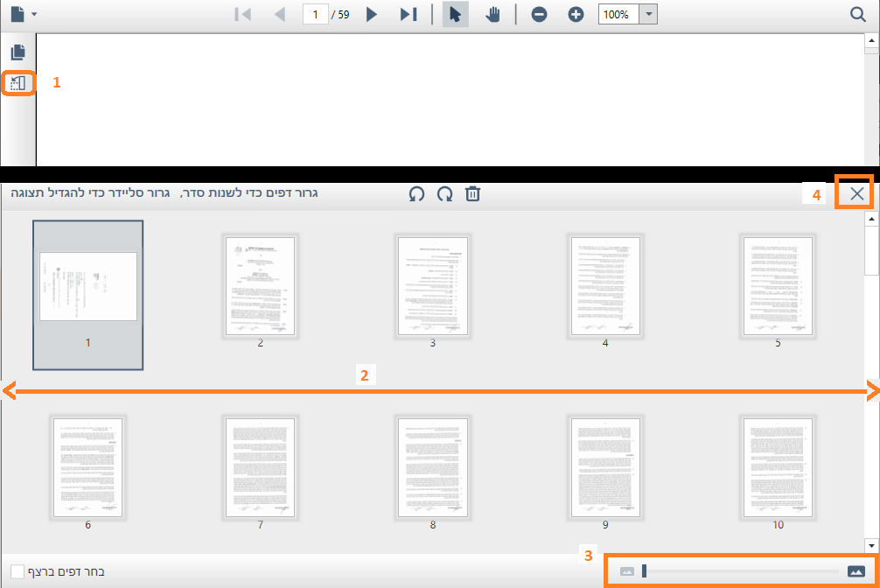Screen dimensions: 880x588
Task: Jump to the last page
Action: [x=408, y=15]
